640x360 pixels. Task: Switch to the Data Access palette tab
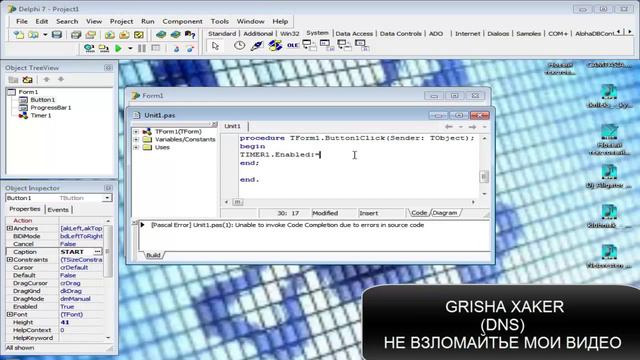pos(354,33)
